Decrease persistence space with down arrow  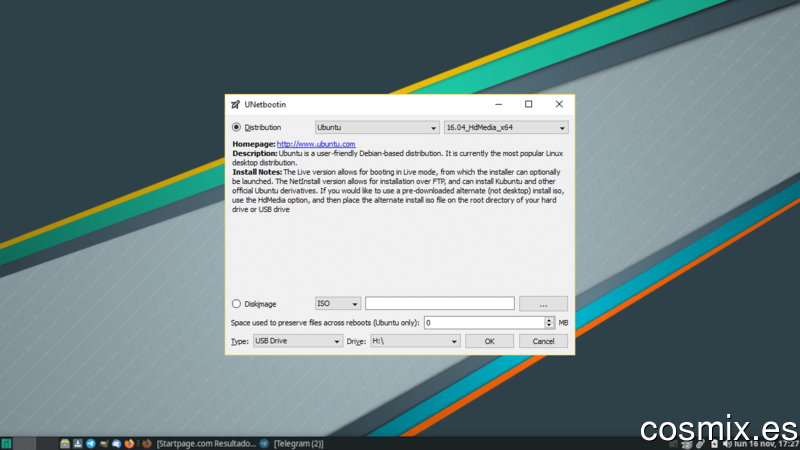pyautogui.click(x=549, y=326)
